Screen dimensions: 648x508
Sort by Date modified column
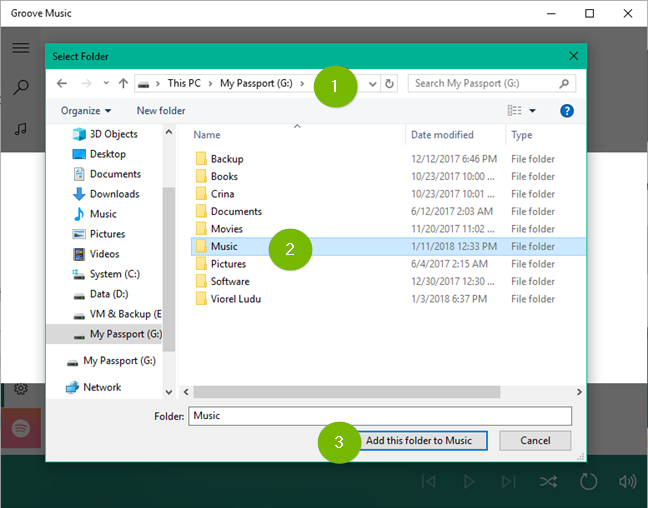coord(442,135)
